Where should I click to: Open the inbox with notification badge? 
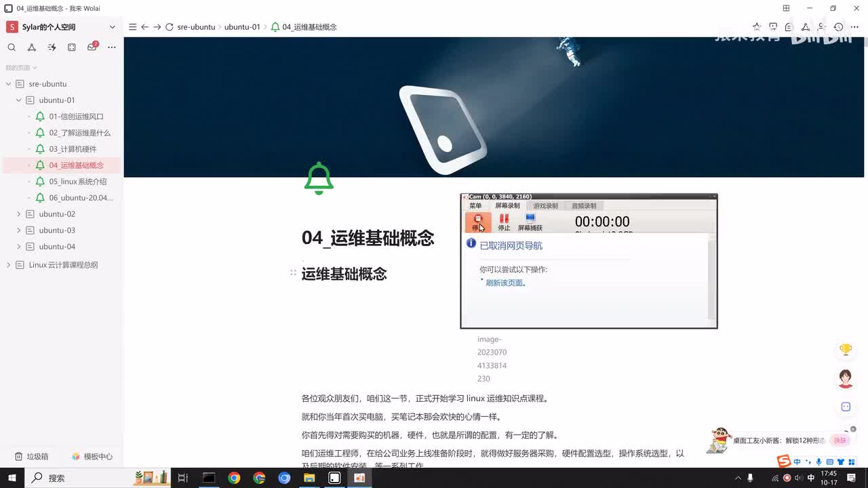tap(92, 47)
